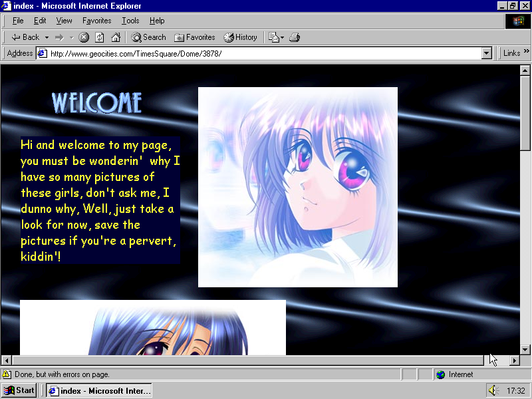The image size is (532, 399).
Task: Click the yellow welcome paragraph text
Action: (x=100, y=200)
